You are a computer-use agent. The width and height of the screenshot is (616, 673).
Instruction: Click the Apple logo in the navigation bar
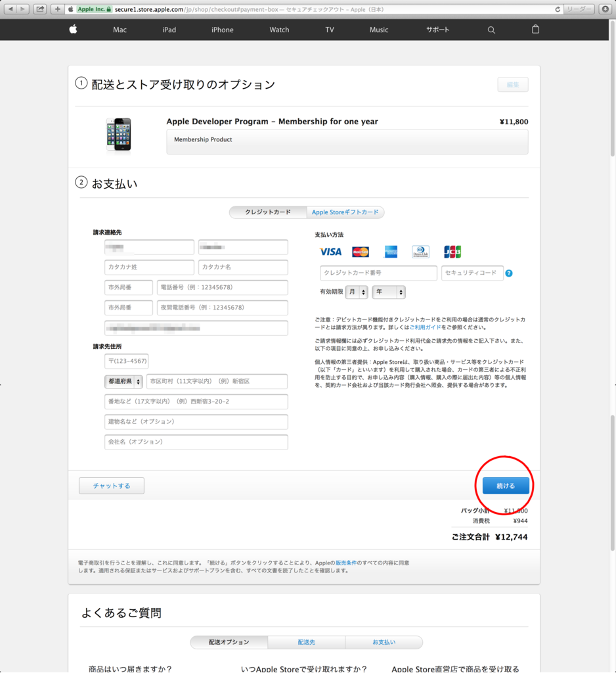pos(73,29)
